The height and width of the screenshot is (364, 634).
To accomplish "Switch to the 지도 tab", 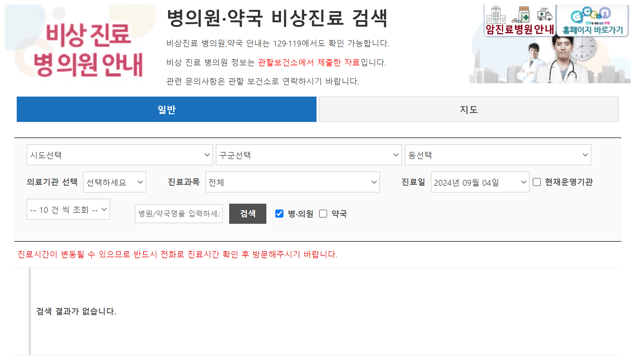I will pyautogui.click(x=469, y=109).
